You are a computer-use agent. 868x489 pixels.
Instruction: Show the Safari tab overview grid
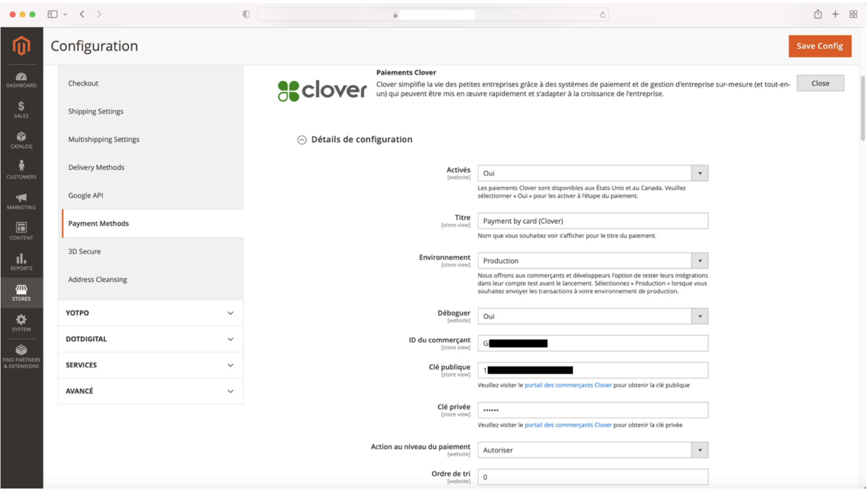(853, 14)
